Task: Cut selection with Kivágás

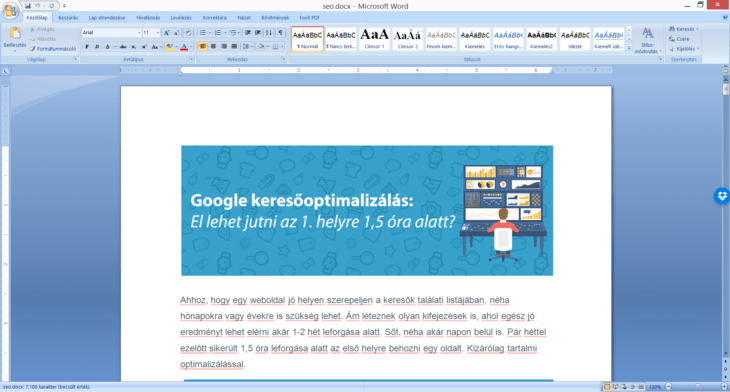Action: point(42,29)
